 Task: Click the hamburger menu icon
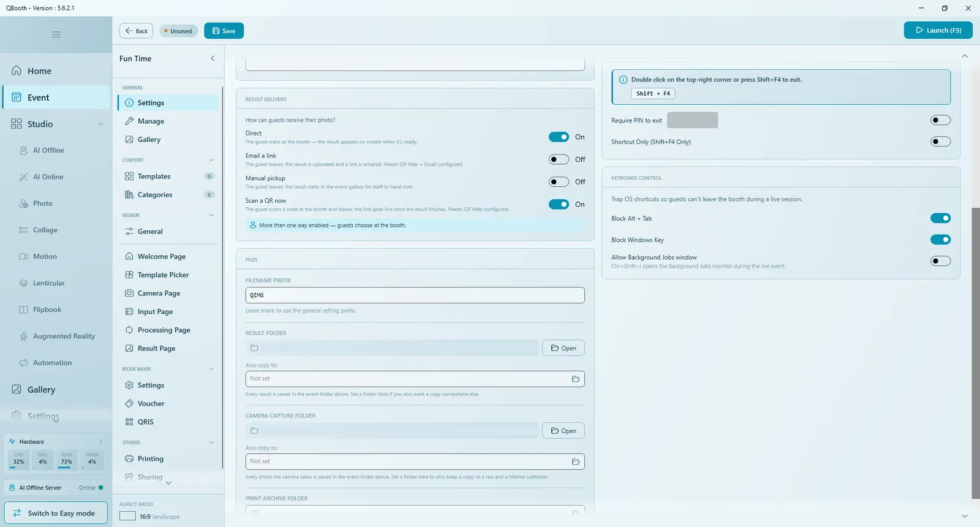click(56, 34)
